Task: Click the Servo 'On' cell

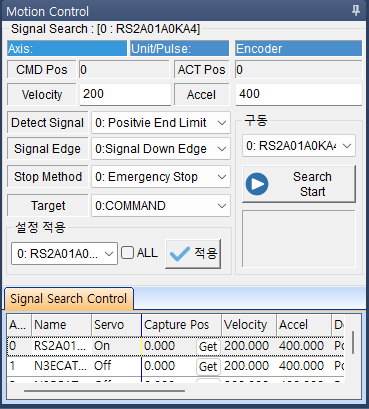Action: pyautogui.click(x=116, y=346)
